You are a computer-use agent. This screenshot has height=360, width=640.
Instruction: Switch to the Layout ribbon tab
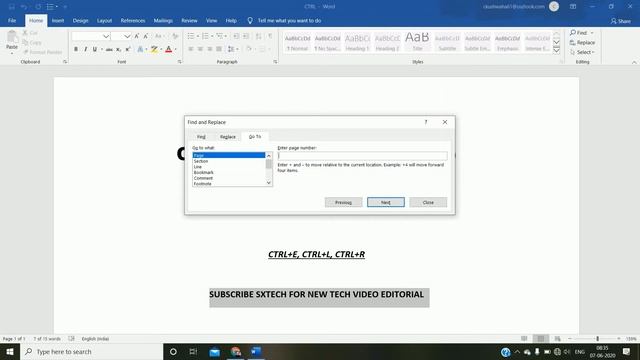coord(104,20)
